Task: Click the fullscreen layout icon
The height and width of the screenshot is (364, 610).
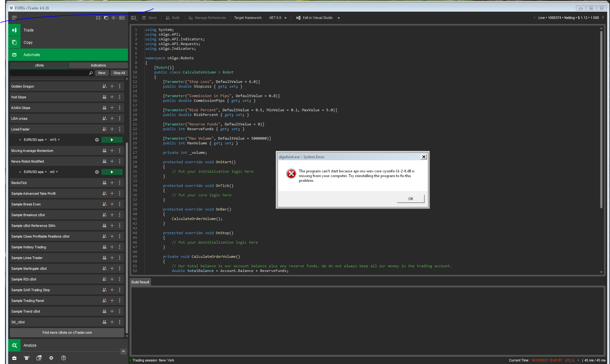Action: [x=98, y=18]
